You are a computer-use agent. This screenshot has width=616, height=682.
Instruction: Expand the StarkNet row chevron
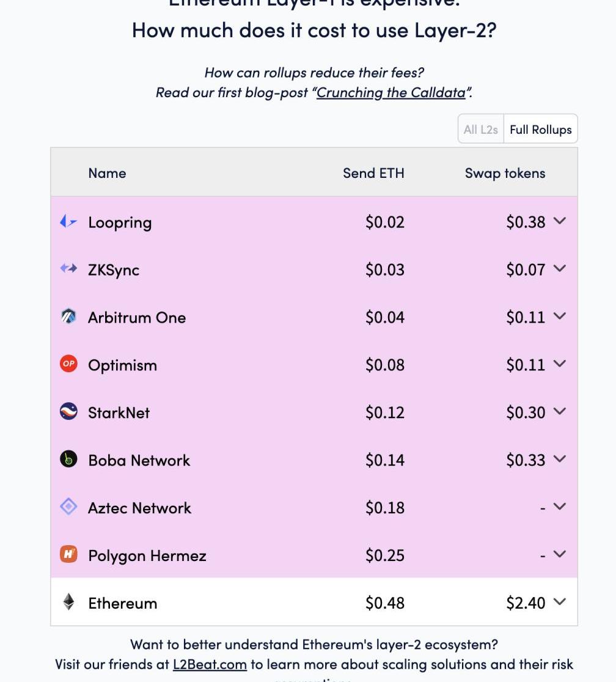[559, 412]
